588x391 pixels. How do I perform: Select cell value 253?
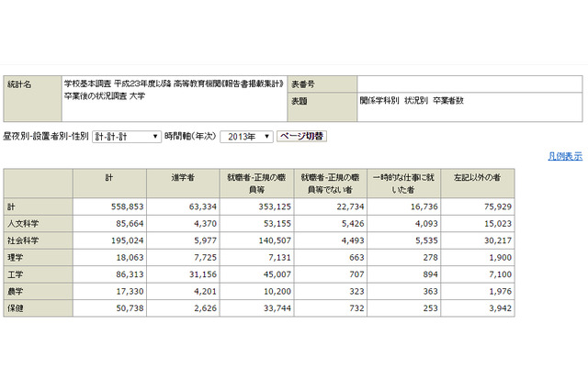[430, 308]
